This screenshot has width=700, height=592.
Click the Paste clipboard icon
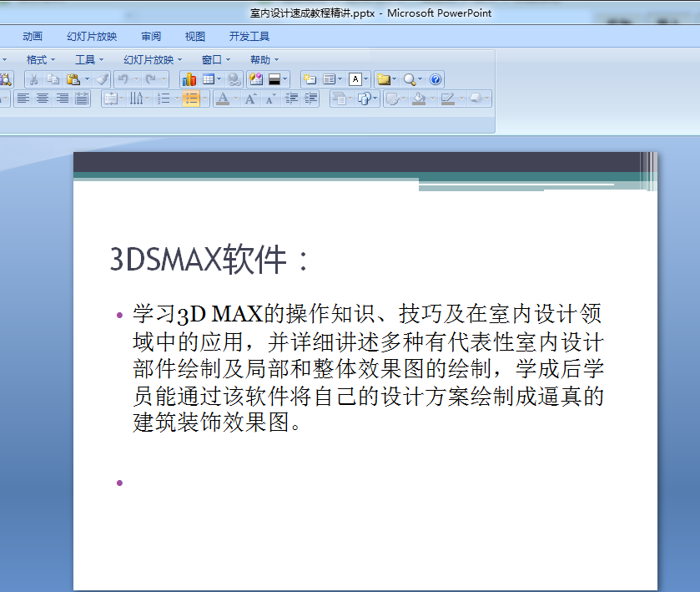pos(73,79)
